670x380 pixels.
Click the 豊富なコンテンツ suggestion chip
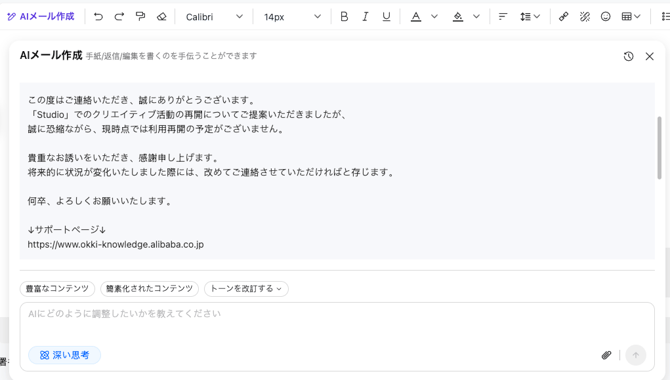tap(57, 289)
